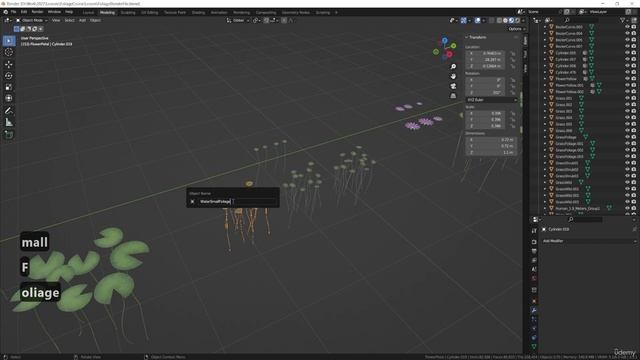The image size is (640, 360).
Task: Click the Location X value field
Action: pyautogui.click(x=485, y=53)
